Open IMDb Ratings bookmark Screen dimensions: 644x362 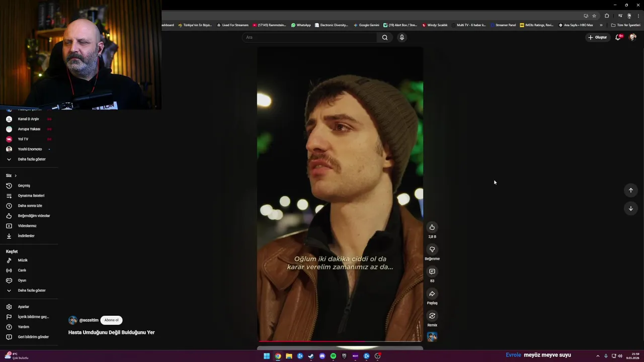pyautogui.click(x=537, y=25)
